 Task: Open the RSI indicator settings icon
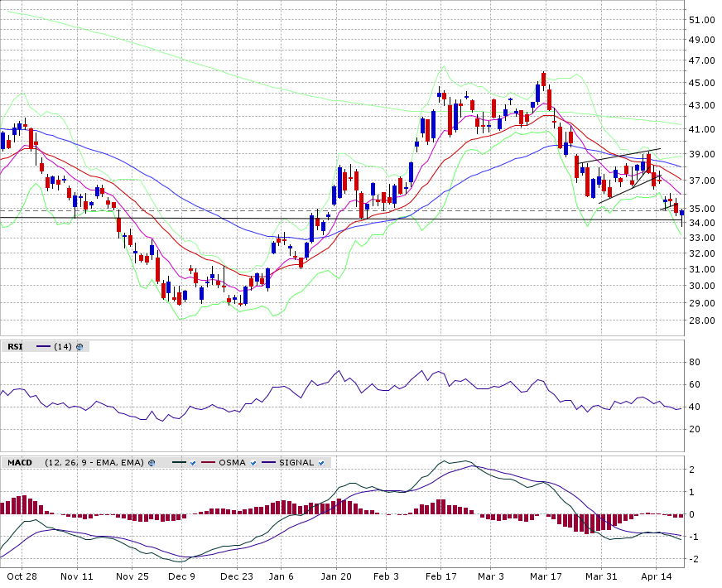[x=79, y=347]
